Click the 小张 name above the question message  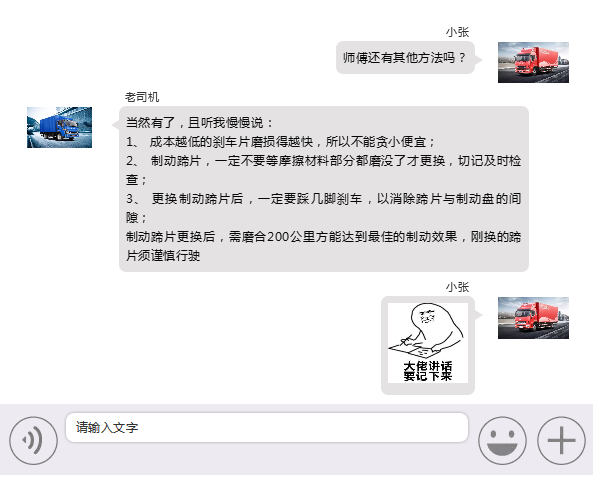[x=457, y=32]
